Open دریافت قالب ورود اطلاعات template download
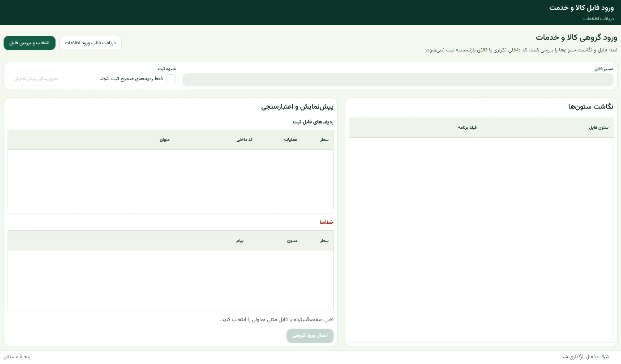Viewport: 621px width, 364px height. tap(90, 43)
